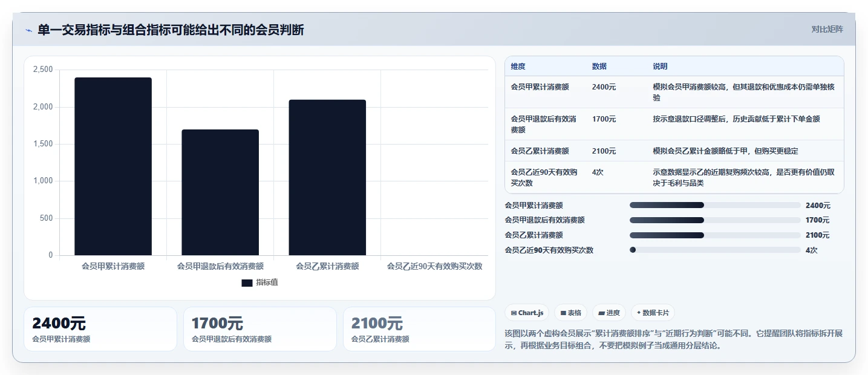The height and width of the screenshot is (375, 868).
Task: Click the 会员甲累计消费额 progress bar
Action: (x=715, y=205)
